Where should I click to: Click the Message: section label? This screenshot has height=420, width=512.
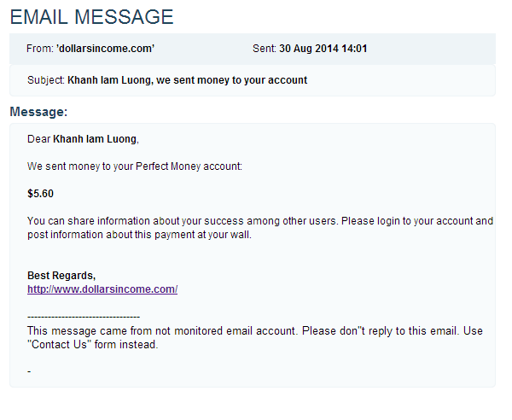[x=38, y=112]
